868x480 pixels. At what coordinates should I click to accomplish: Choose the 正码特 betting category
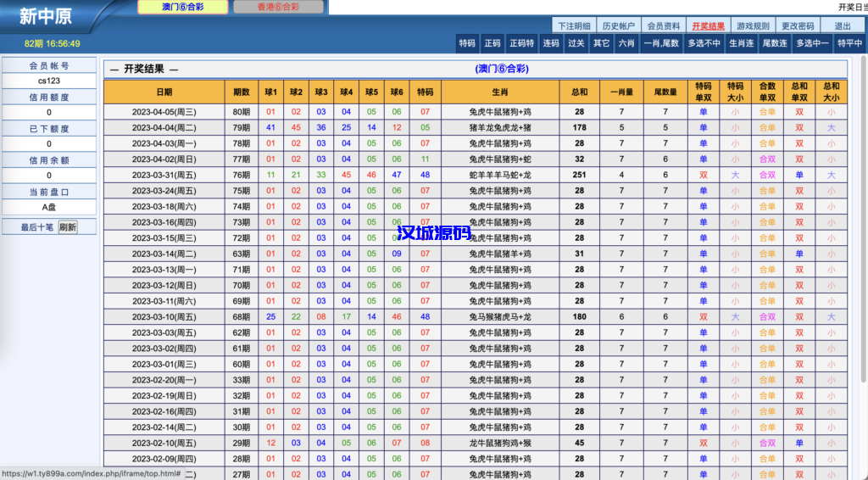pyautogui.click(x=522, y=43)
